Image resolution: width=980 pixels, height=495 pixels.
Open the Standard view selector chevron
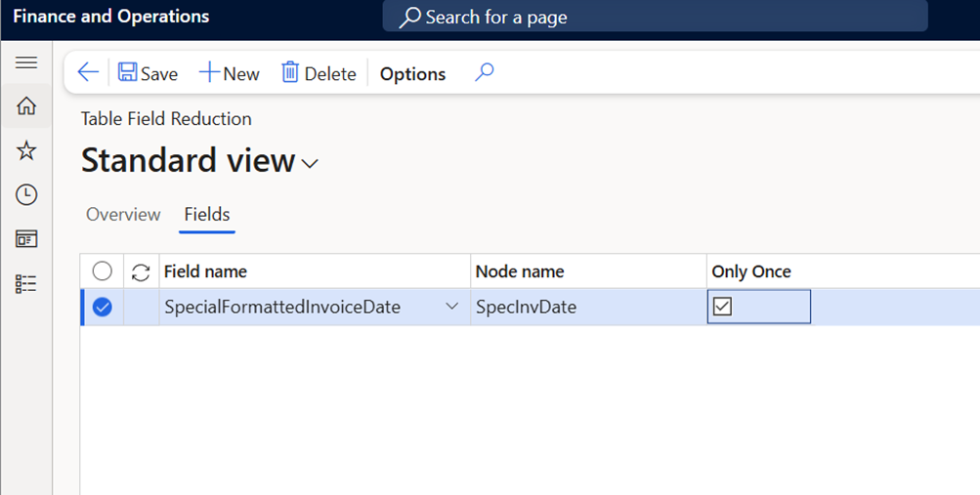311,163
